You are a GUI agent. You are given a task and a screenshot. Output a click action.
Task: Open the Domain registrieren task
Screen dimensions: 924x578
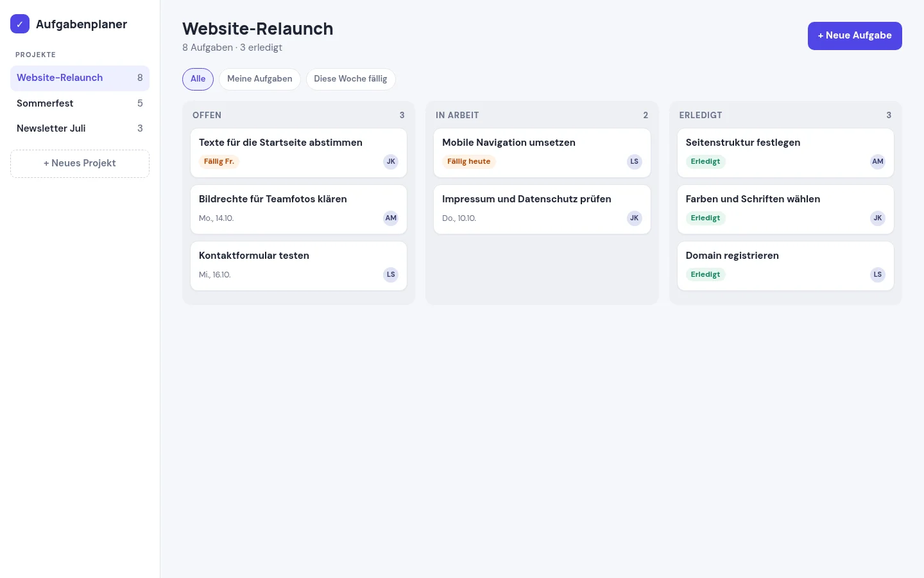tap(785, 266)
